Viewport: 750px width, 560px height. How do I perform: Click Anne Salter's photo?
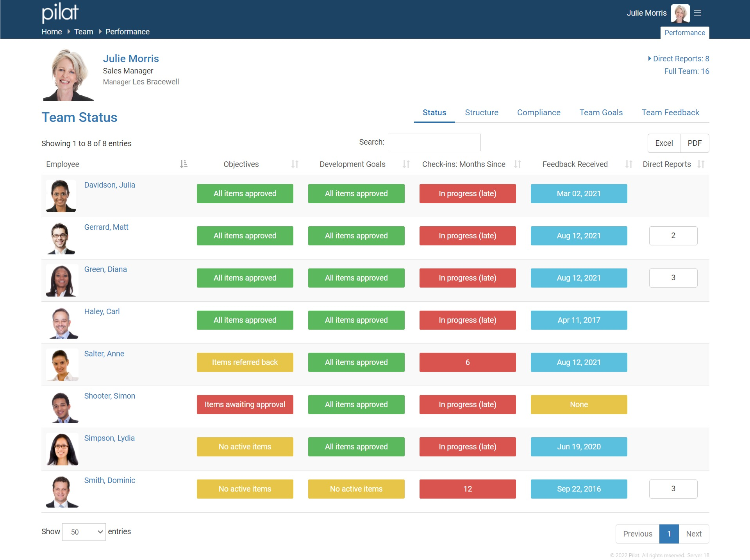pyautogui.click(x=62, y=365)
